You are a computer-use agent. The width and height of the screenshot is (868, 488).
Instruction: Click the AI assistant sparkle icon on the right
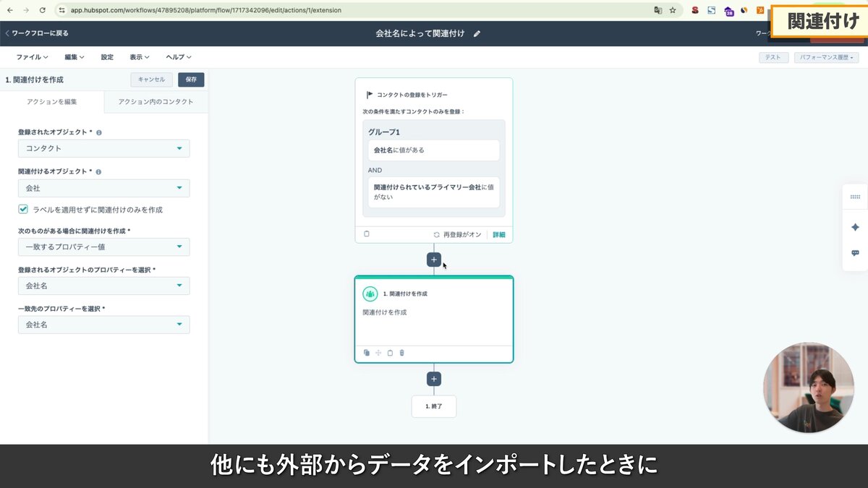coord(855,226)
